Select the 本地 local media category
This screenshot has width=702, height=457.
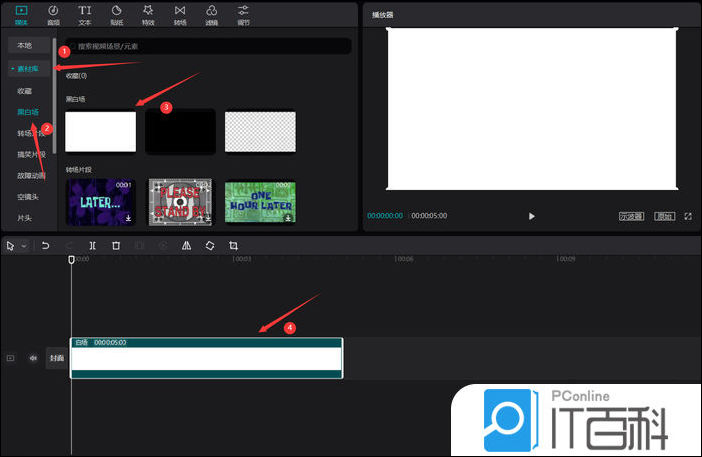(x=29, y=45)
